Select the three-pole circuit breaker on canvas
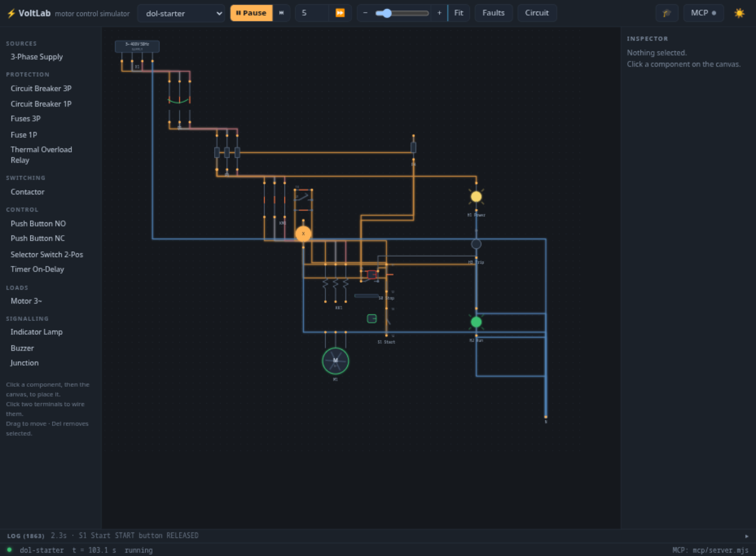 (x=179, y=101)
